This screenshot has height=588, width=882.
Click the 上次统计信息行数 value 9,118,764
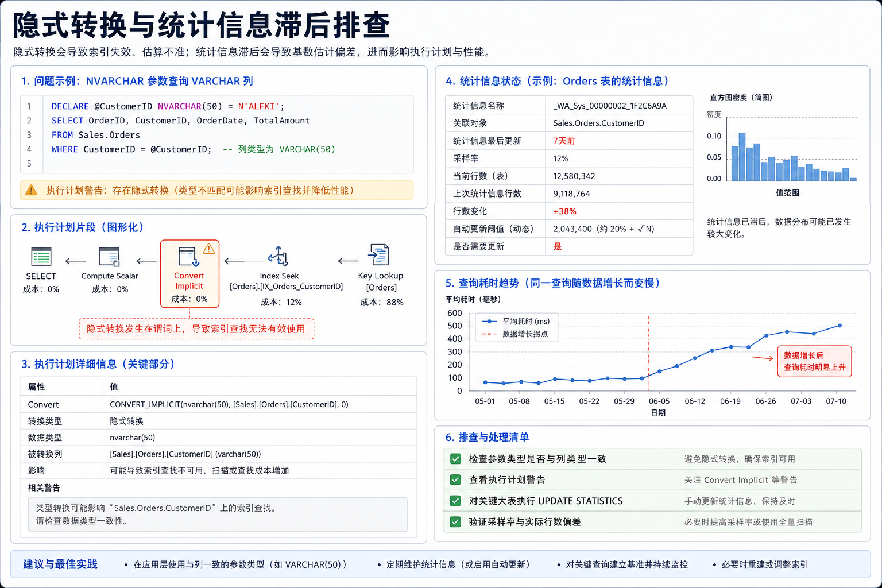coord(571,194)
